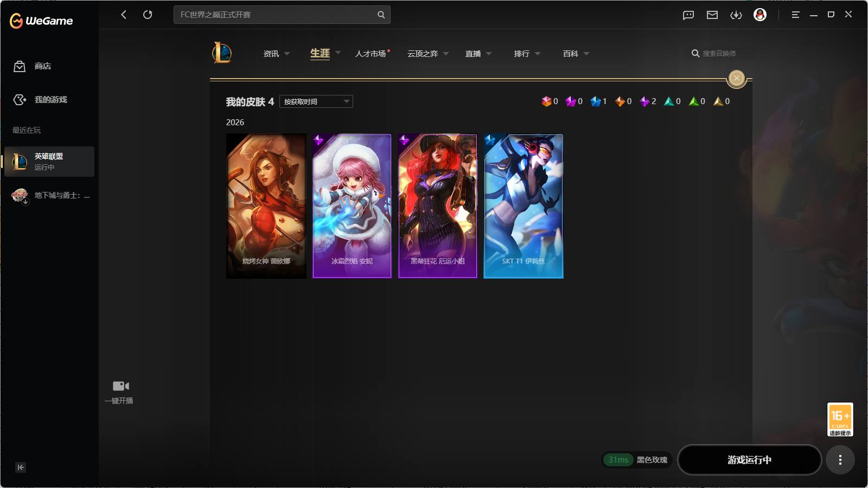
Task: Collapse the left sidebar
Action: [21, 467]
